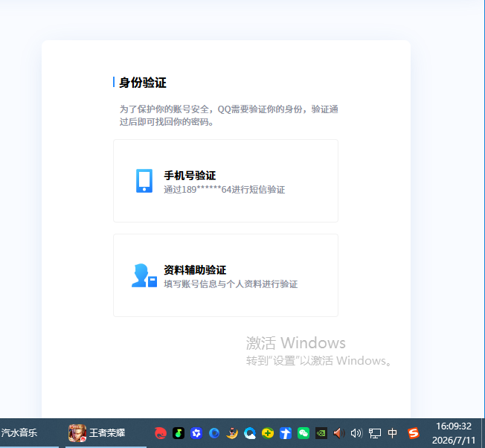Click the green plus 360 tray icon
This screenshot has height=448, width=485.
pyautogui.click(x=268, y=433)
